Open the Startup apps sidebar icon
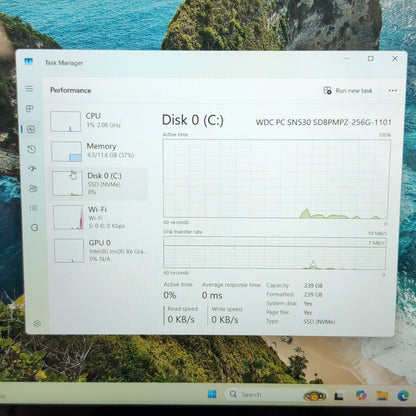Screen dimensions: 416x416 pos(32,169)
